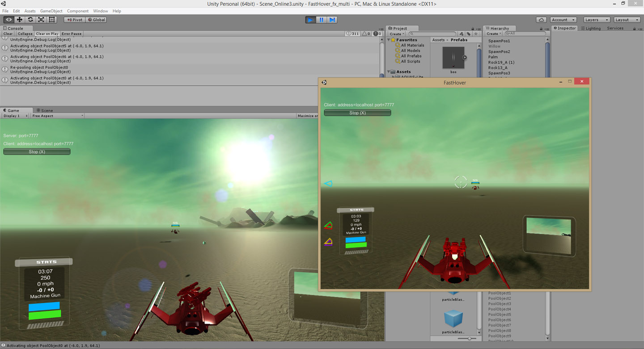
Task: Switch to the Scene tab
Action: pos(45,110)
